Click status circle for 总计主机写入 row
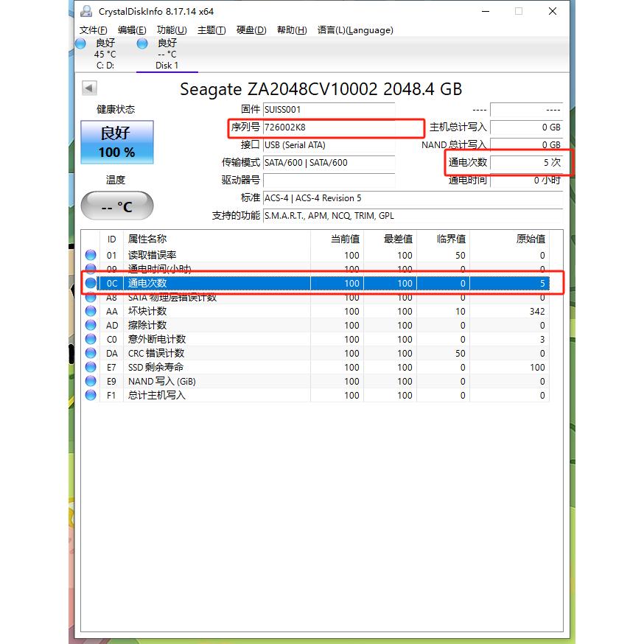 [x=91, y=395]
